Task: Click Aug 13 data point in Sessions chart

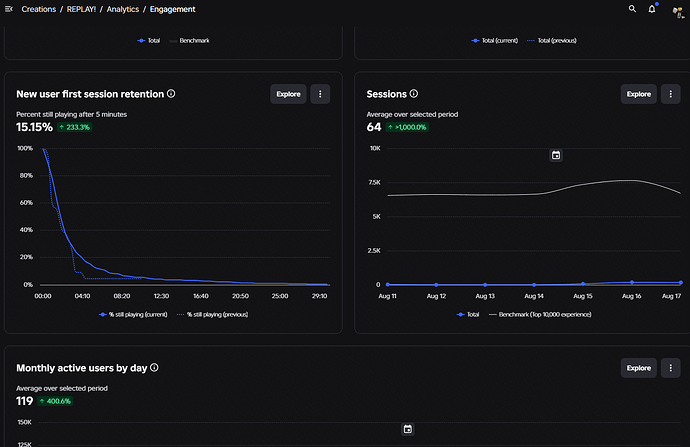Action: point(485,285)
